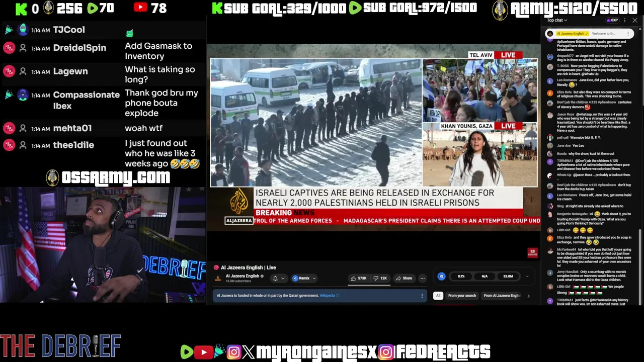Click the Rumble play icon in bottom banner
644x362 pixels.
point(187,352)
